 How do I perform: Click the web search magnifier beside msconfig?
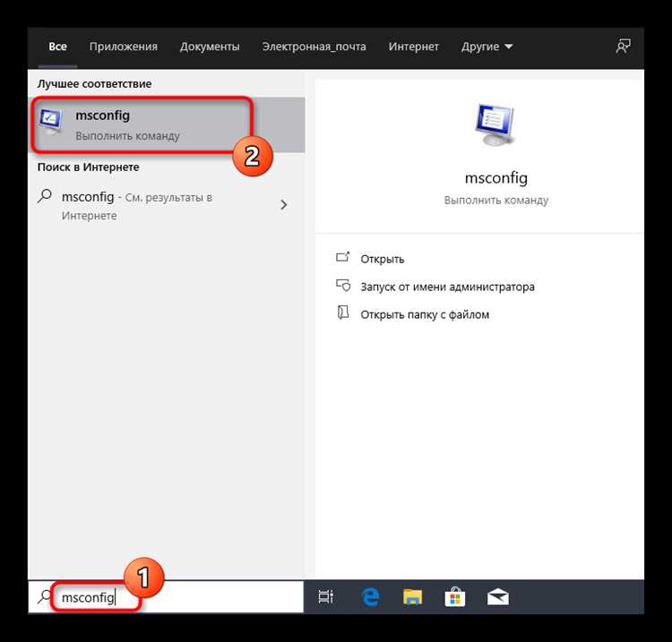[x=45, y=197]
